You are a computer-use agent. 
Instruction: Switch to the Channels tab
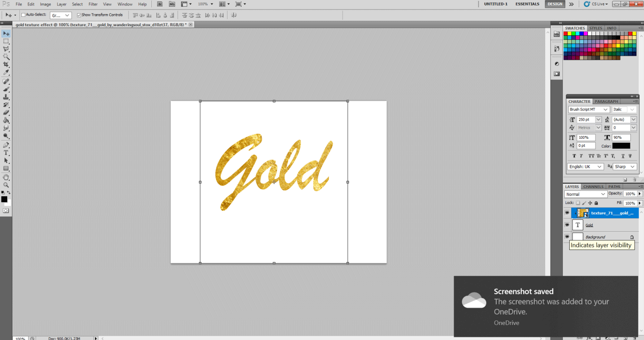point(593,186)
